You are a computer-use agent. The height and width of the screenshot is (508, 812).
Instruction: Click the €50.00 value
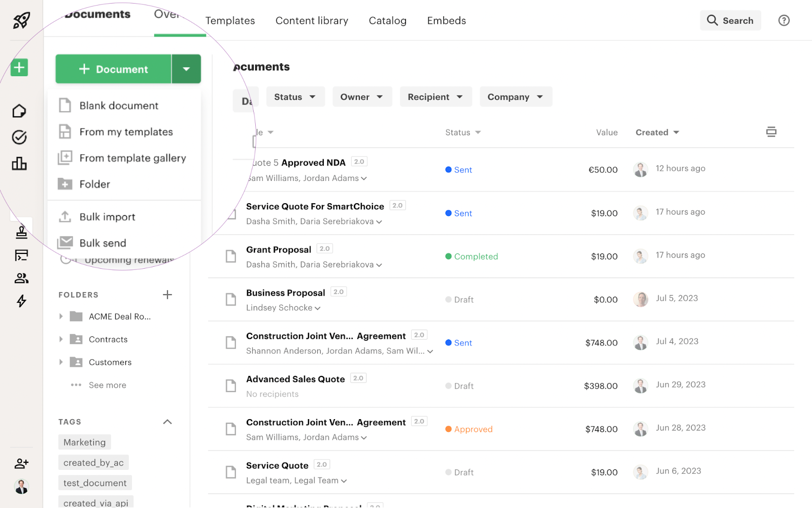(x=603, y=170)
